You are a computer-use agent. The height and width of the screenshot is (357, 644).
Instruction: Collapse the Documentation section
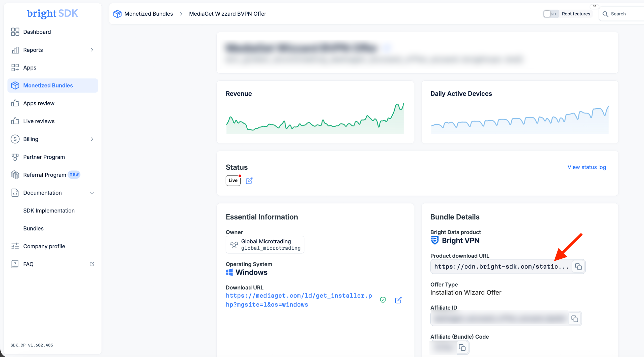[92, 193]
